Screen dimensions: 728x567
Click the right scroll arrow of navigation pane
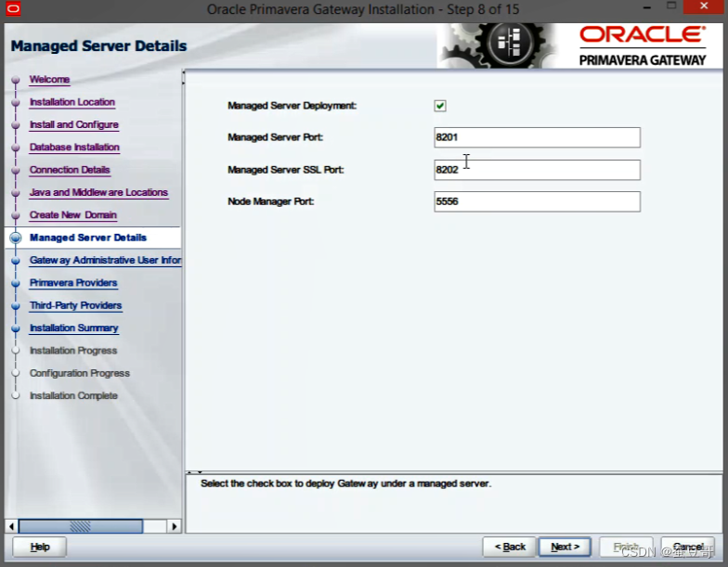click(175, 527)
